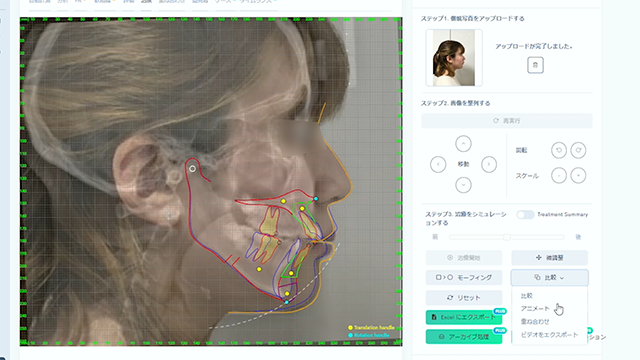The width and height of the screenshot is (640, 360).
Task: Click the 微調整 fine-tune button
Action: (x=549, y=258)
